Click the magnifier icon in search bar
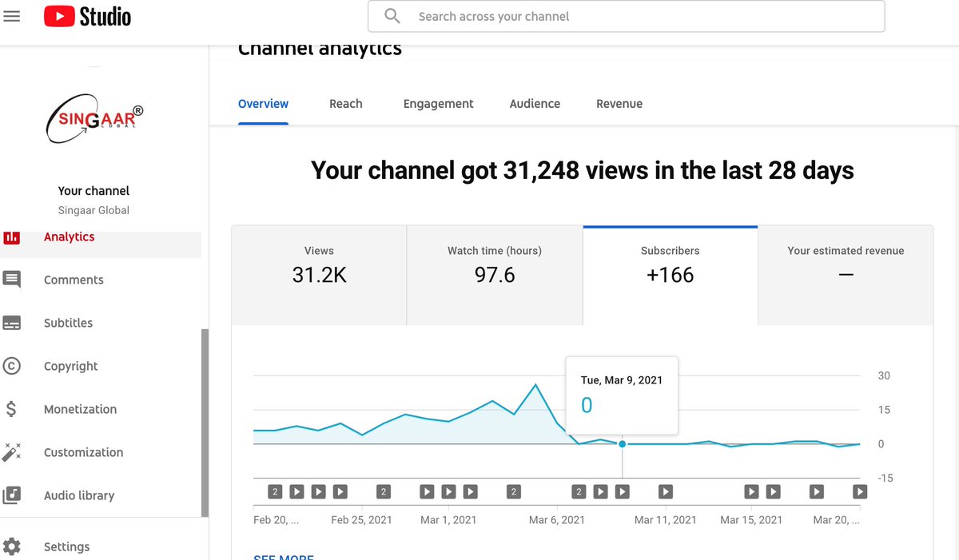The height and width of the screenshot is (560, 959). click(392, 16)
